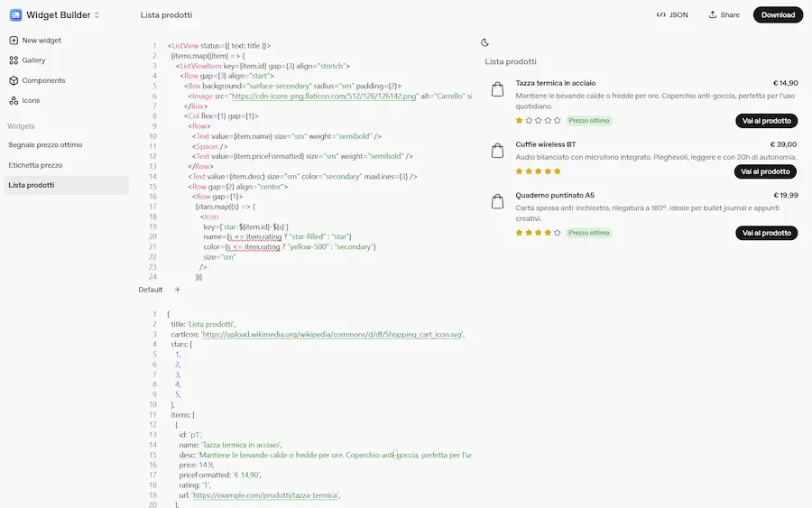The height and width of the screenshot is (508, 812).
Task: Expand the Widget Builder dropdown chevron
Action: [x=97, y=15]
